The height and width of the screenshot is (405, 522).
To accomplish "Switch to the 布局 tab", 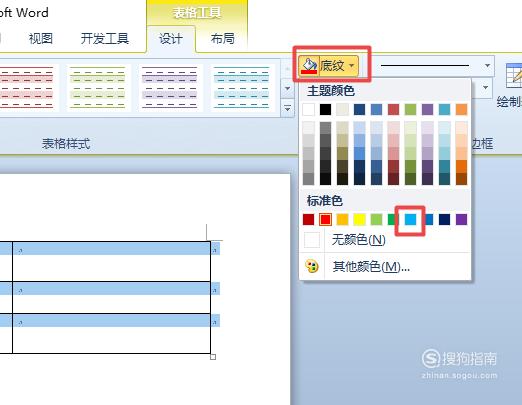I will coord(223,39).
